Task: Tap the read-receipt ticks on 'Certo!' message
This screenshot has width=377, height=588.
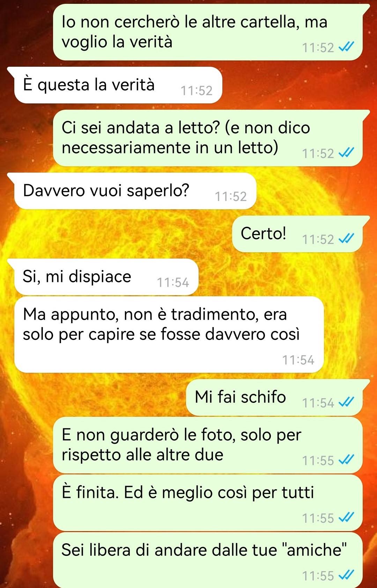Action: coord(347,239)
